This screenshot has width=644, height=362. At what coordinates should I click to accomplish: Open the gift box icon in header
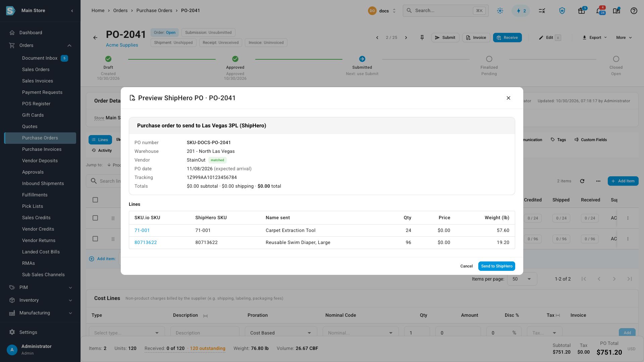(x=582, y=11)
